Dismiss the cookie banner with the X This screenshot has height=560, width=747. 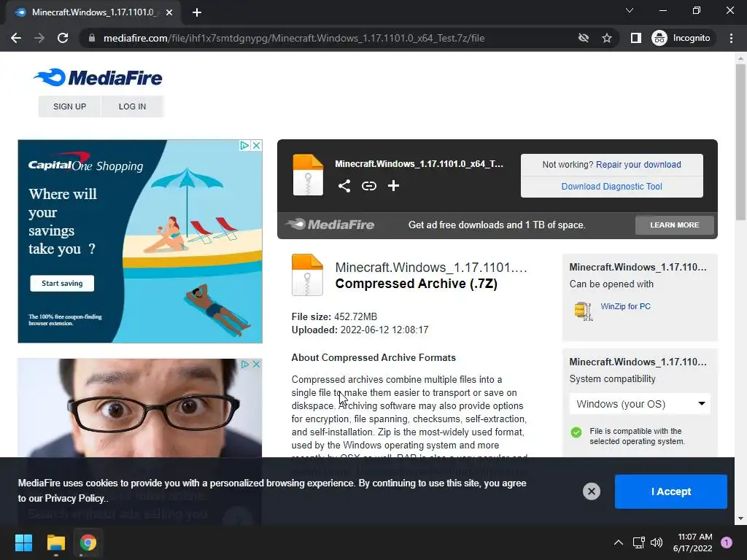pos(591,491)
